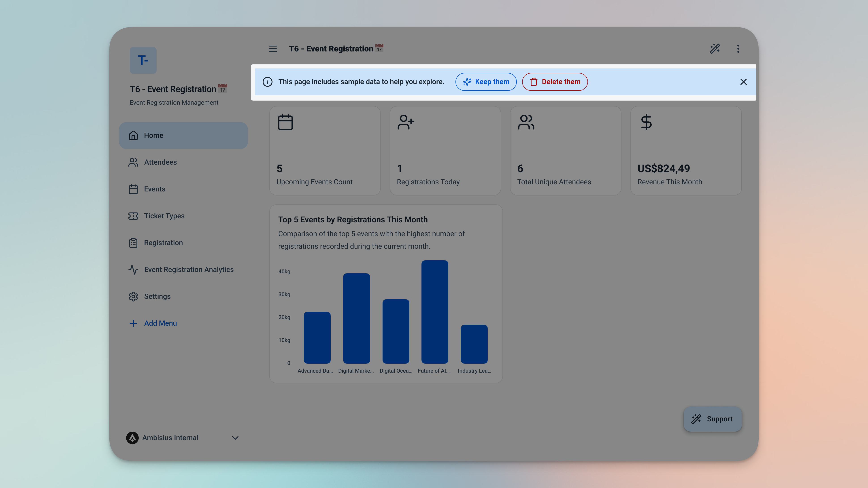Select the Upcoming Events Count label
Viewport: 868px width, 488px height.
[x=314, y=182]
